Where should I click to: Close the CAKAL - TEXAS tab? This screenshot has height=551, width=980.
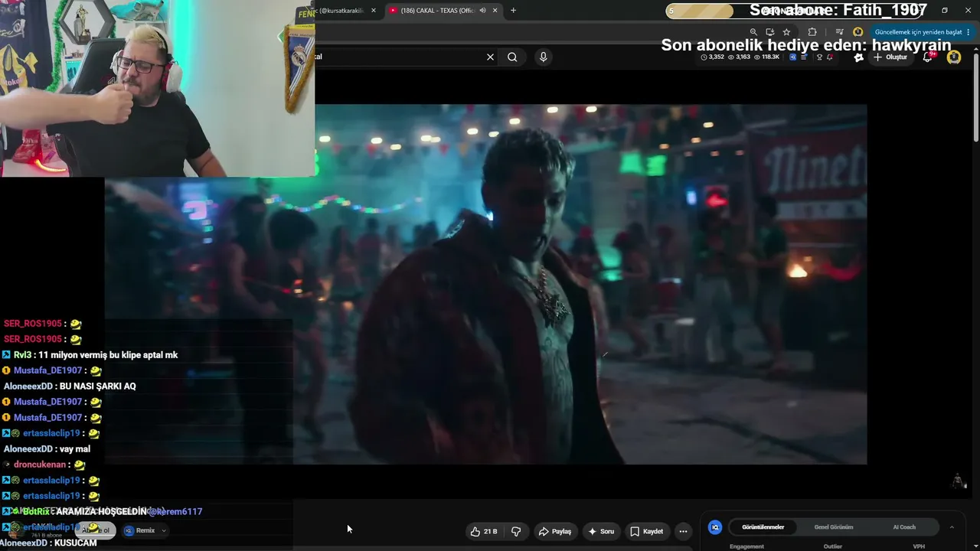[x=495, y=10]
